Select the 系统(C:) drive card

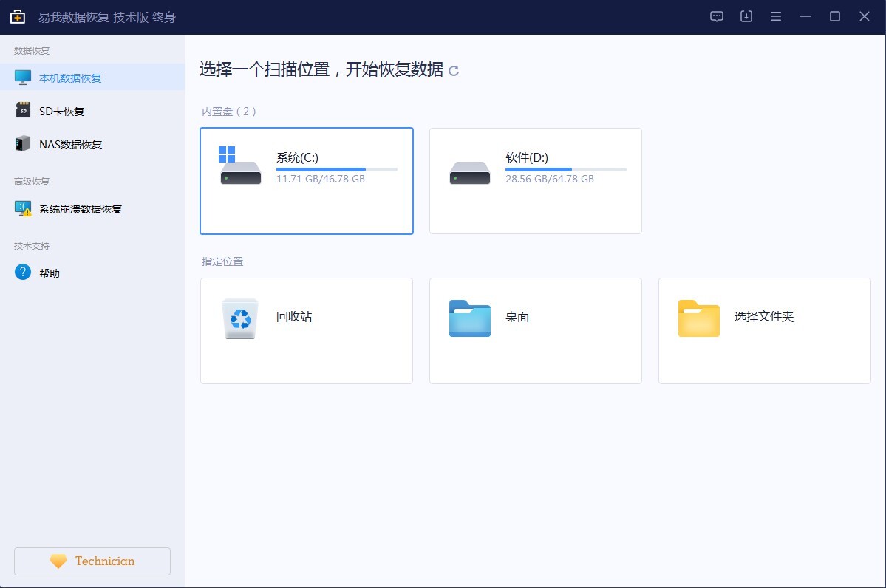(x=306, y=180)
